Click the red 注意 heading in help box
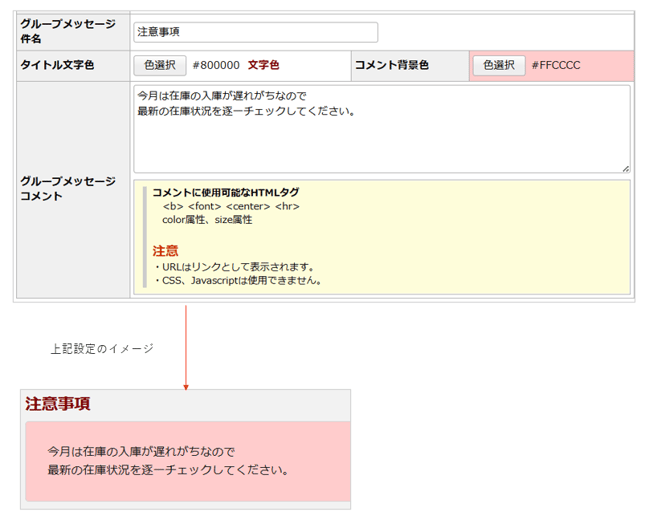Image resolution: width=653 pixels, height=516 pixels. click(165, 250)
